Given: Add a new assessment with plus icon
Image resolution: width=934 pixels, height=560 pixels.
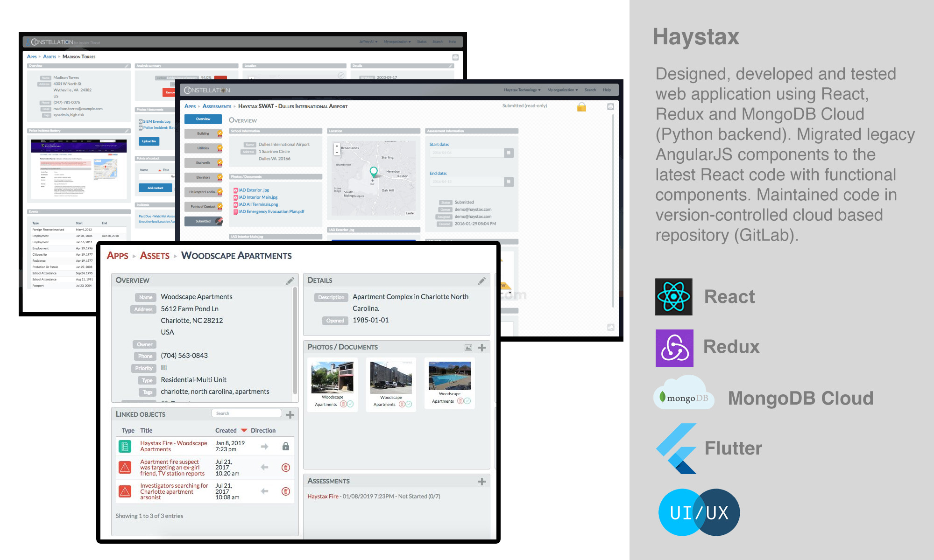Looking at the screenshot, I should click(x=482, y=481).
